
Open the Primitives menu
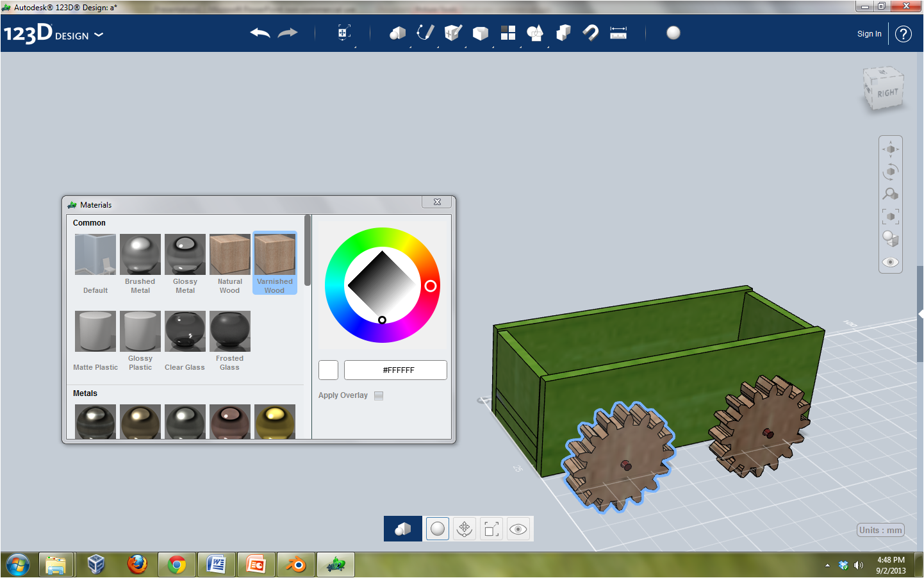tap(397, 33)
